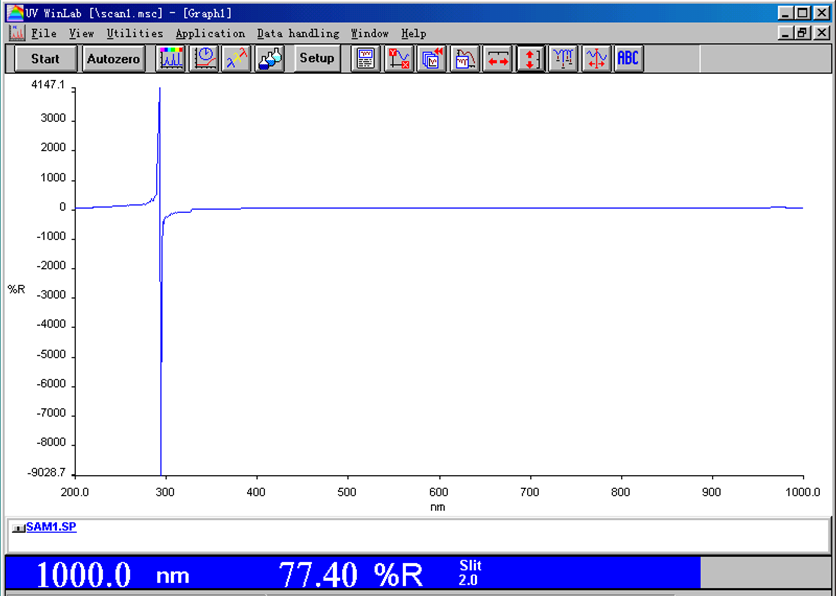This screenshot has width=836, height=596.
Task: Open the Help menu
Action: [x=414, y=34]
